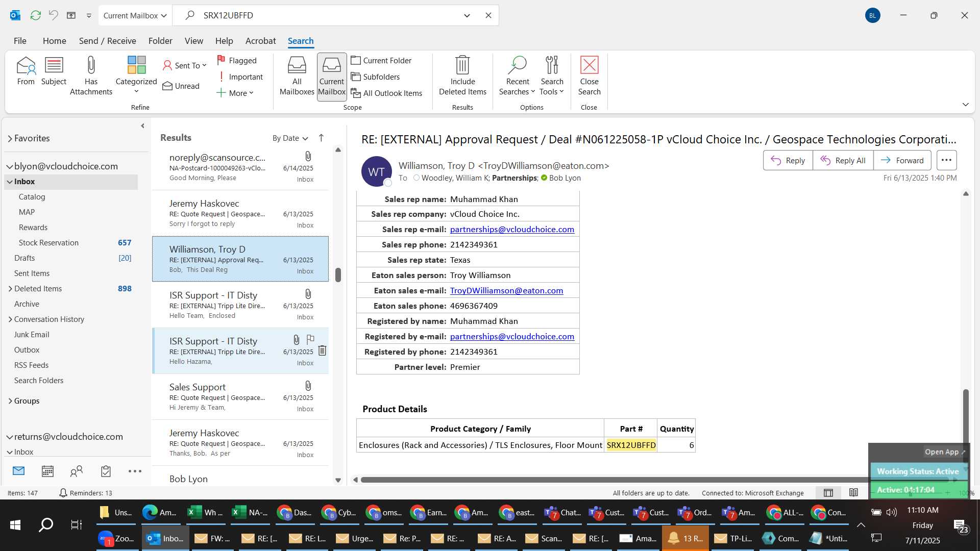Open Windows Start menu
The height and width of the screenshot is (551, 980).
point(15,525)
